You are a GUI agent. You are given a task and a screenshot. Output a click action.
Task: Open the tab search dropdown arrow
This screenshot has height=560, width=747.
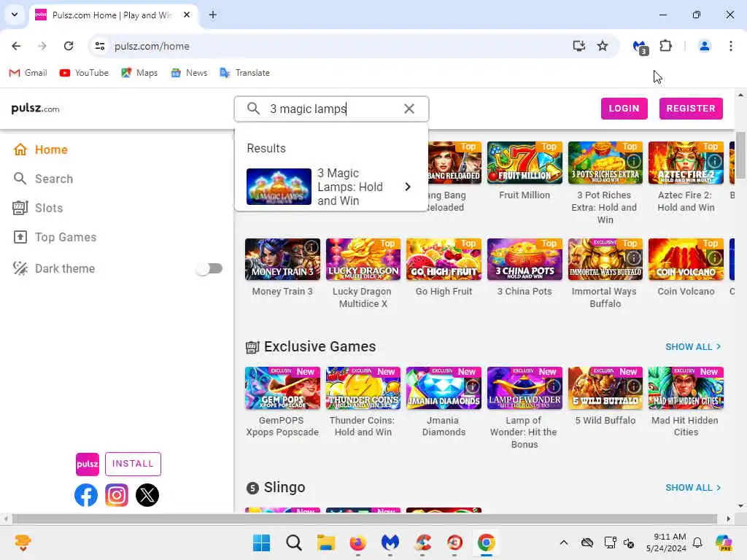(15, 15)
